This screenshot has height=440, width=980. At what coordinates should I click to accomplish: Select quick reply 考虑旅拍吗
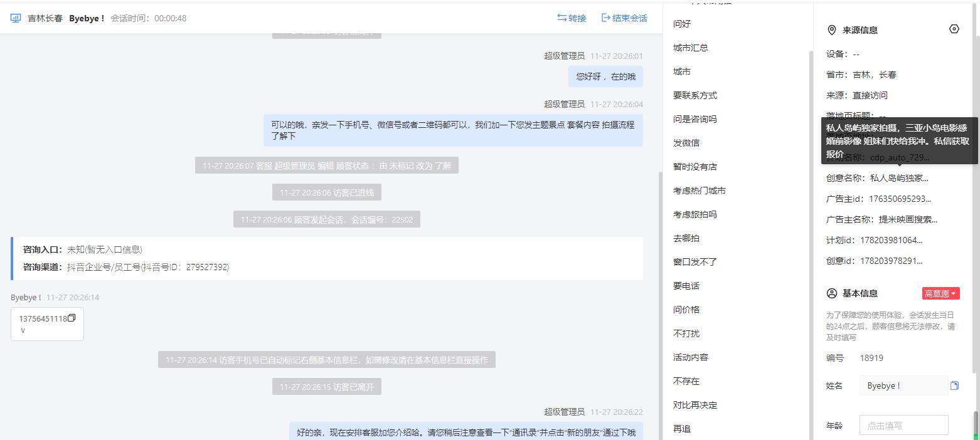pos(695,214)
